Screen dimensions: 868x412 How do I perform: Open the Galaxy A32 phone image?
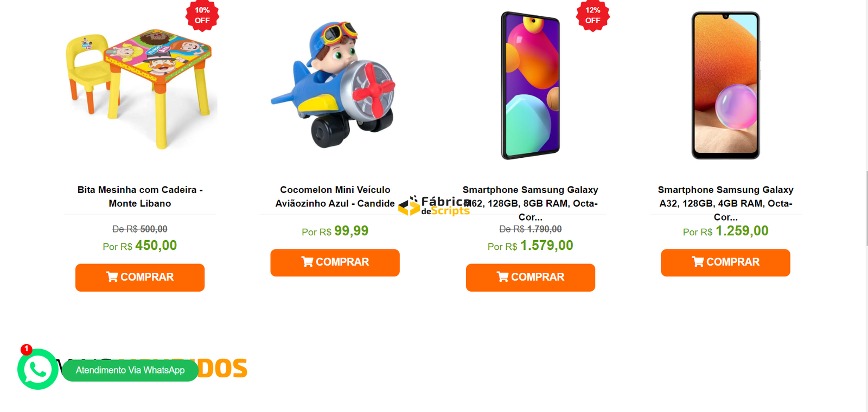[726, 85]
